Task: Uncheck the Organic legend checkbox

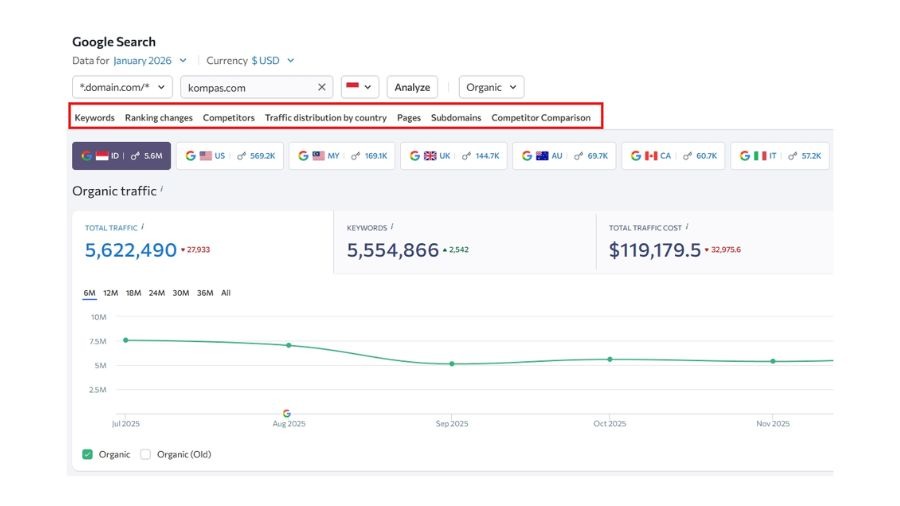Action: tap(88, 454)
